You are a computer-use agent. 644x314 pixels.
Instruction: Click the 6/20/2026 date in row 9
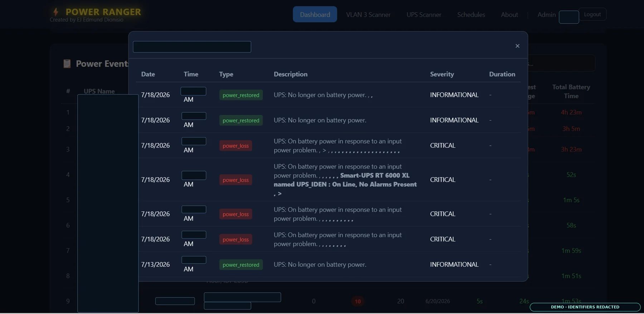tap(438, 301)
